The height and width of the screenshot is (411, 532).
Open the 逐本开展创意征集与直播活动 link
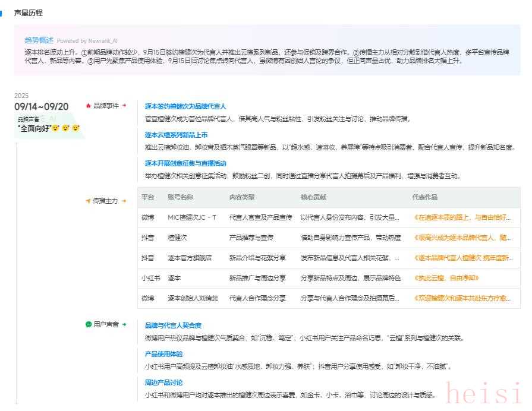(185, 163)
